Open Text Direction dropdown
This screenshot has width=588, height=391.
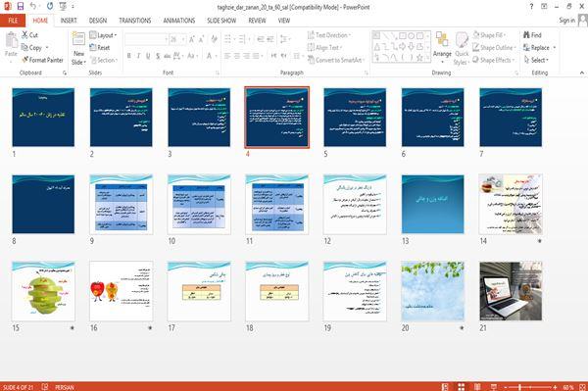pyautogui.click(x=329, y=35)
